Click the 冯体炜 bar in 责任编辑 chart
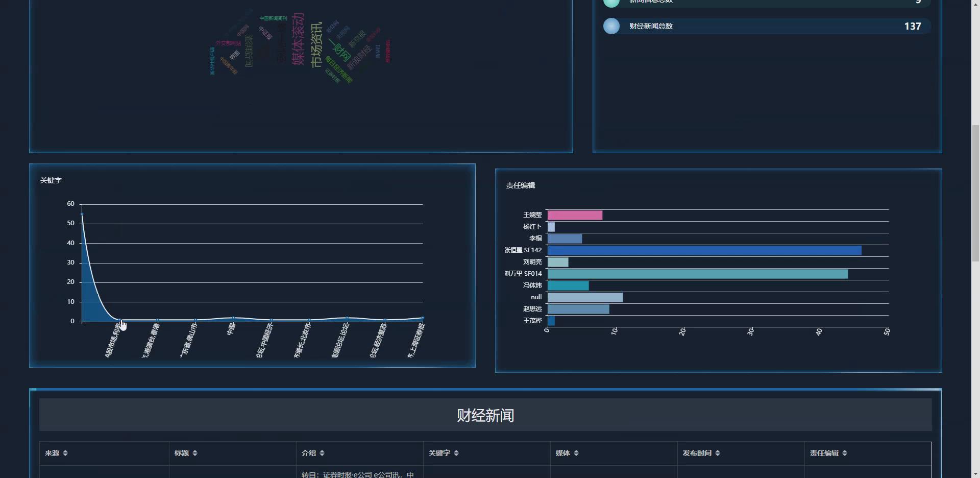 568,285
